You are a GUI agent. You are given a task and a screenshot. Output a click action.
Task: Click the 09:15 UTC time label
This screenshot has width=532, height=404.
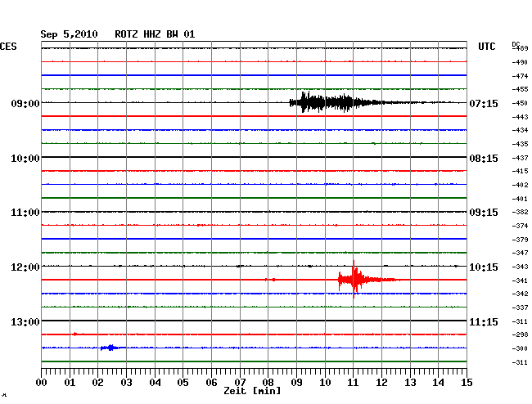(x=484, y=213)
